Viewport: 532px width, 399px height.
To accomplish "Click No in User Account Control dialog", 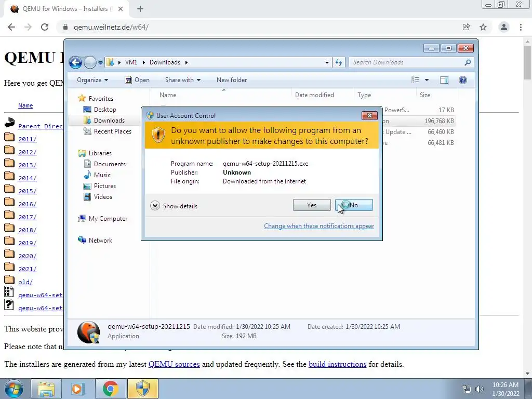I will click(354, 205).
